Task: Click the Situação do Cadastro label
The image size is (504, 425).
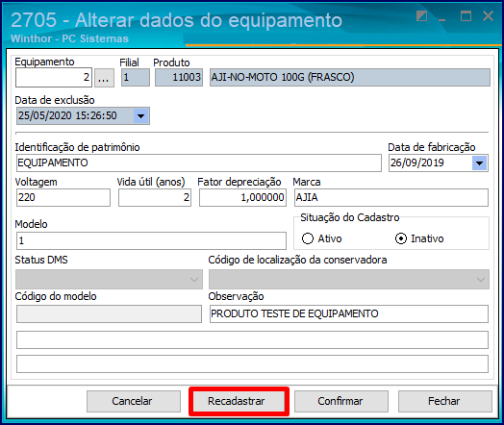Action: (x=350, y=217)
